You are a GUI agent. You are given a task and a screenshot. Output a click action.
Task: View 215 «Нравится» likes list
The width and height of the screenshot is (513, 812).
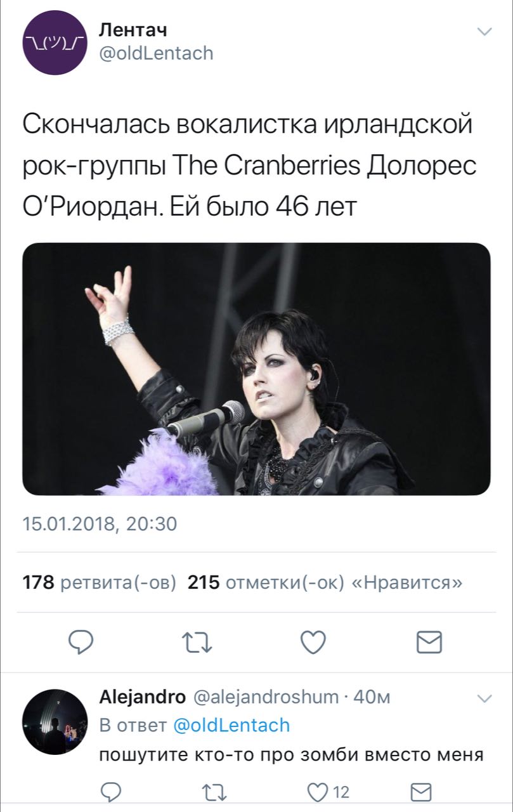(x=325, y=582)
